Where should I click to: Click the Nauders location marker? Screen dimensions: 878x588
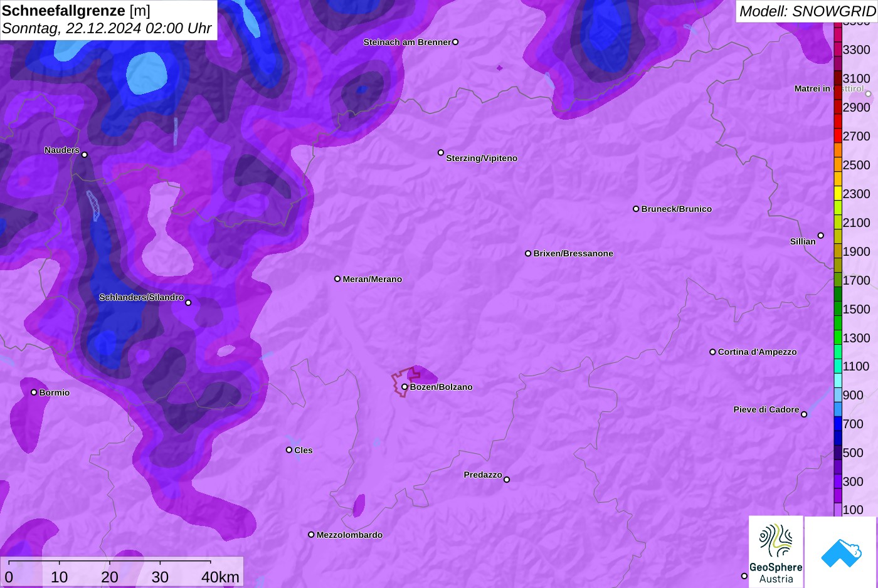pyautogui.click(x=85, y=154)
